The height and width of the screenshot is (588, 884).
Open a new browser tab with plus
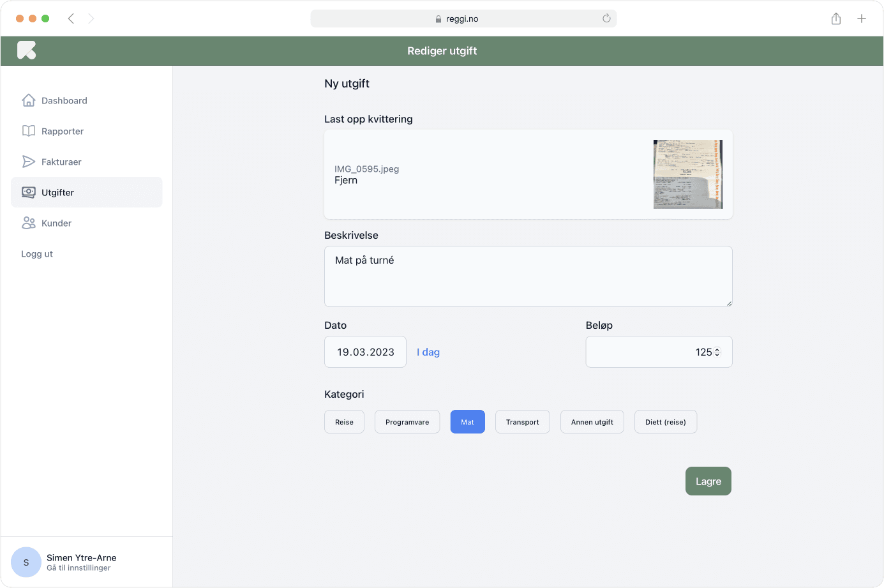tap(862, 19)
